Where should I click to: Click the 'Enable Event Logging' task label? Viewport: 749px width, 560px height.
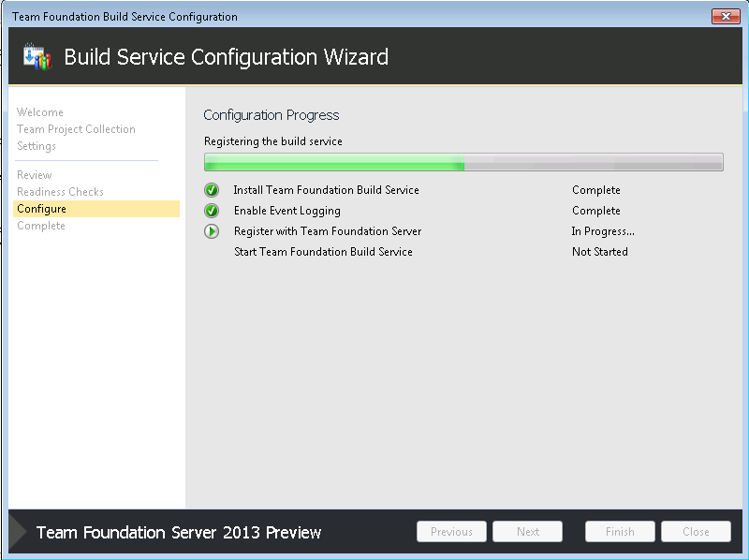point(287,211)
